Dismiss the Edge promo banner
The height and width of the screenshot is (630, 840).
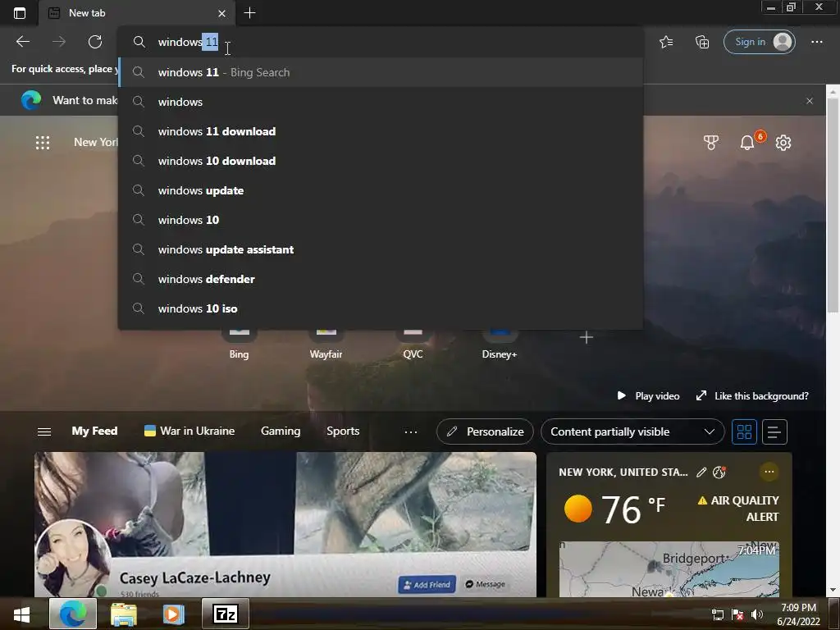[x=810, y=101]
